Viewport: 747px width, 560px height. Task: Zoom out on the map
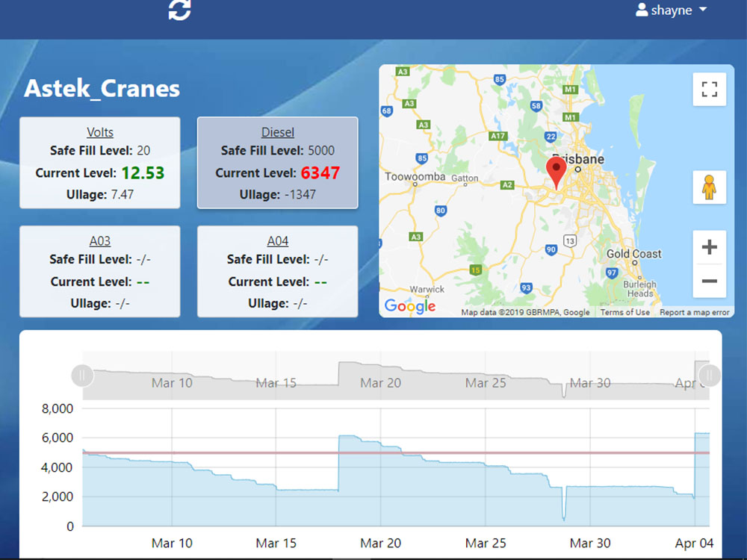(x=709, y=281)
